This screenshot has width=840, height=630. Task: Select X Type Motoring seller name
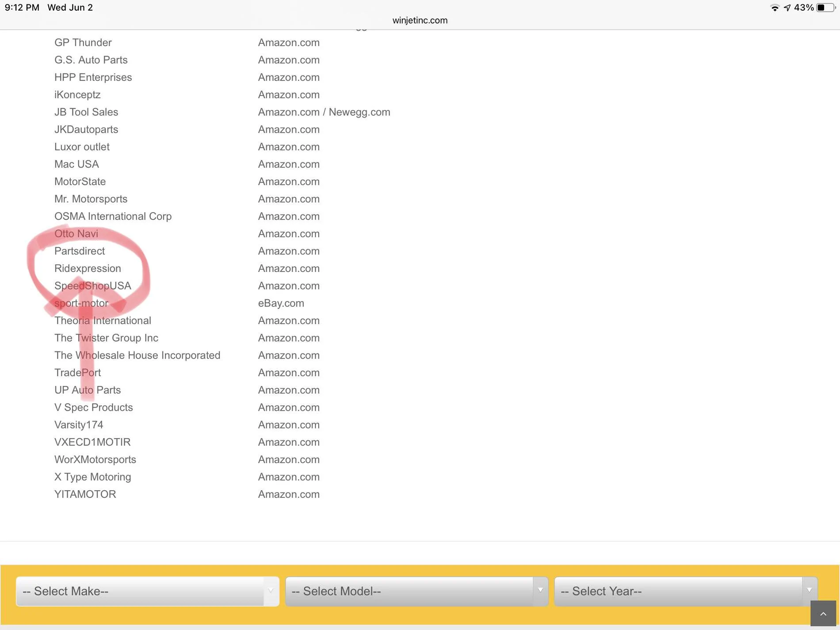pos(93,477)
